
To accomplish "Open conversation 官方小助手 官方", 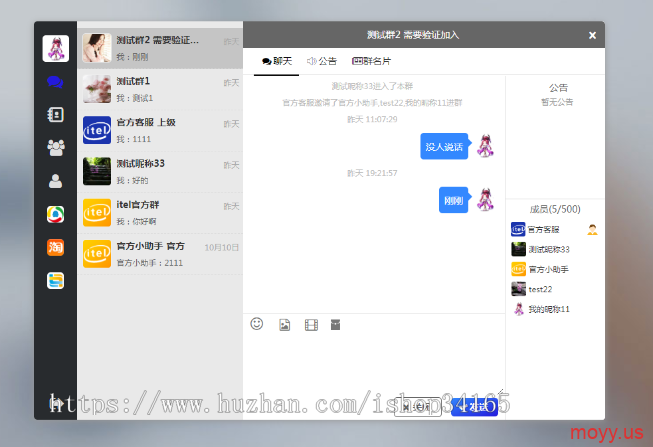I will click(x=160, y=254).
